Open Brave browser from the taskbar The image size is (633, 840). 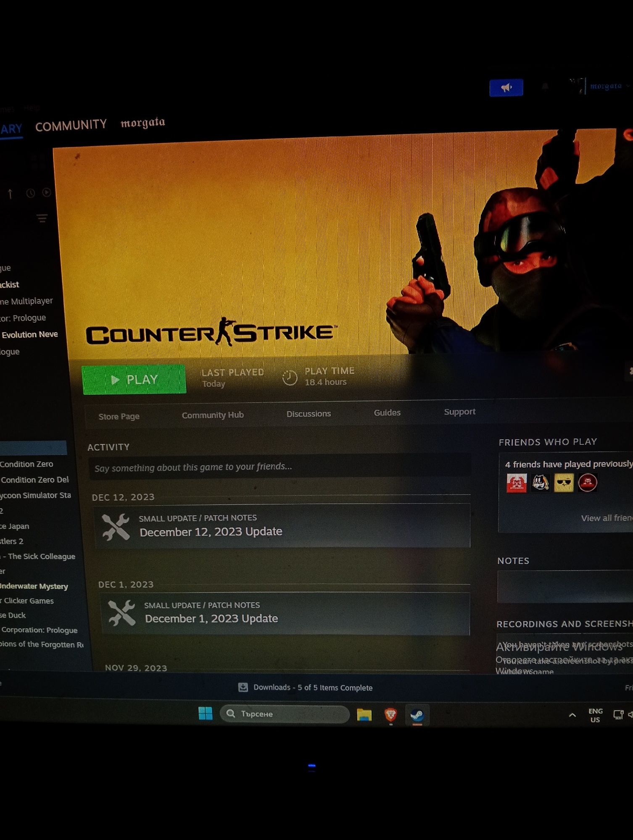tap(391, 714)
